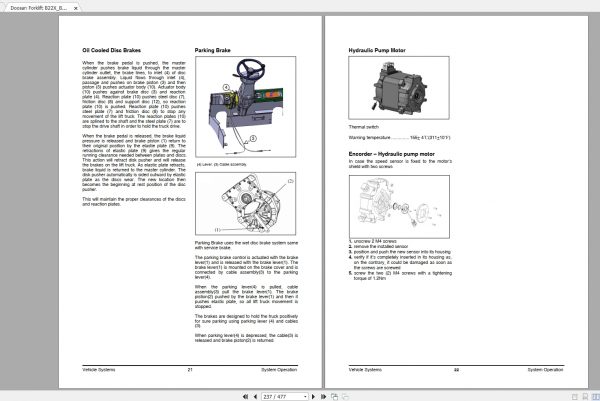This screenshot has width=600, height=401.
Task: Click the Oil Cooled Disc Brakes heading
Action: (x=111, y=50)
